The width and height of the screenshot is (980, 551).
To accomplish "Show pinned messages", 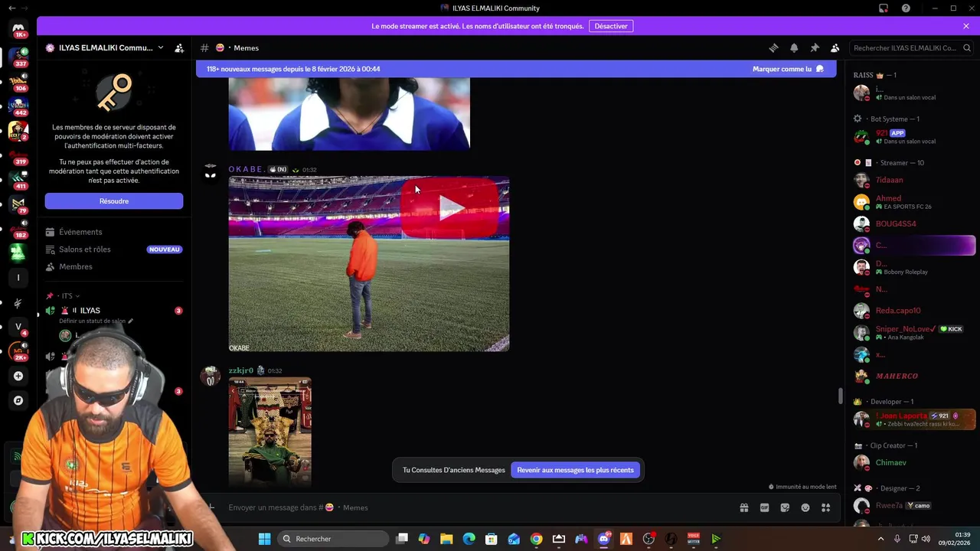I will pyautogui.click(x=815, y=47).
